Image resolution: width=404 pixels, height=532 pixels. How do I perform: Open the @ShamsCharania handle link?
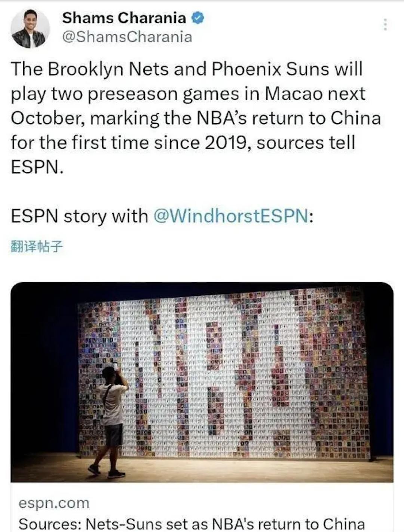point(127,37)
